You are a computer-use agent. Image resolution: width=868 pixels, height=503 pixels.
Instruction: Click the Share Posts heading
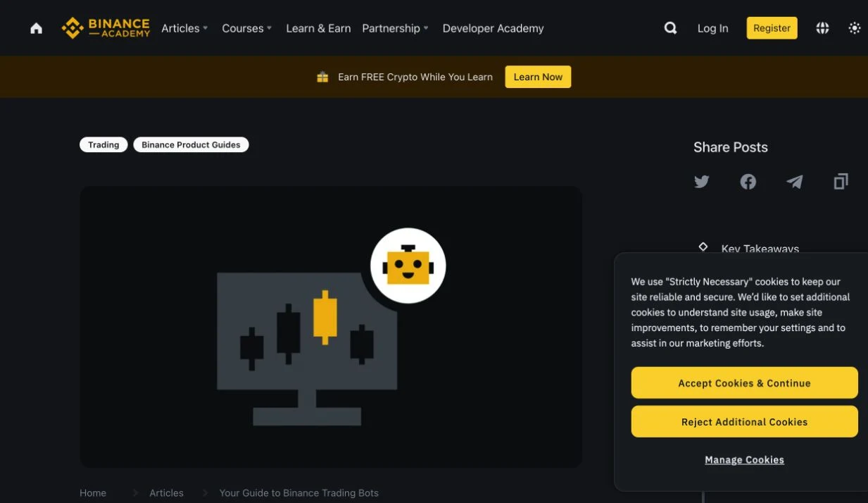tap(730, 147)
